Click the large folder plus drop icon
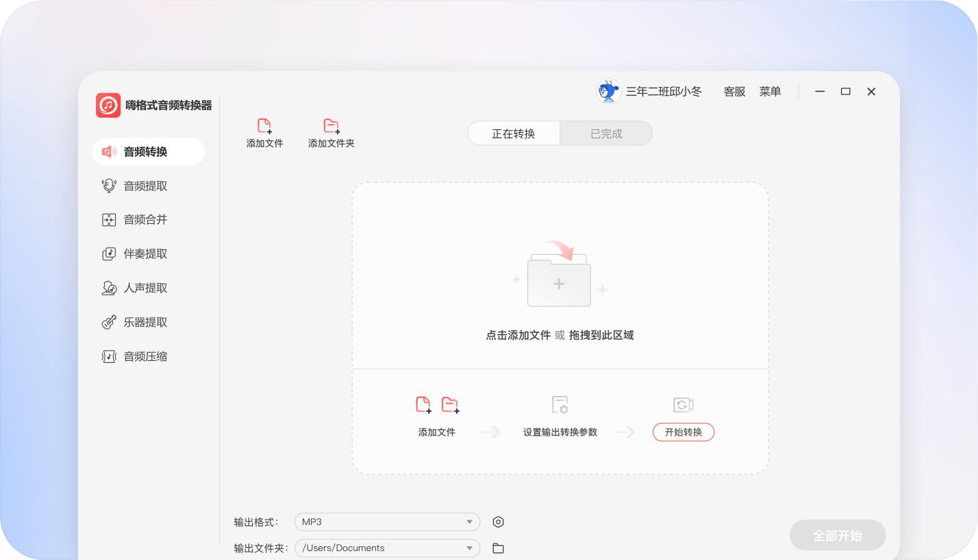This screenshot has height=560, width=978. [560, 275]
